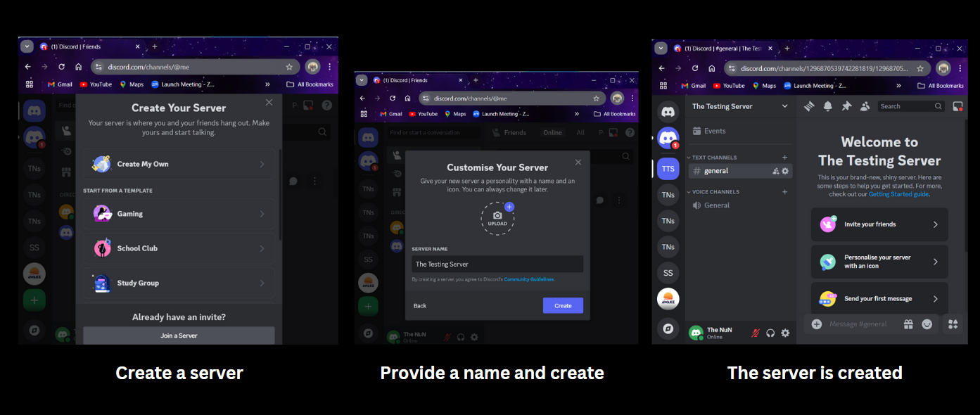Click Discord home icon in right screenshot
The width and height of the screenshot is (980, 415).
[x=668, y=111]
